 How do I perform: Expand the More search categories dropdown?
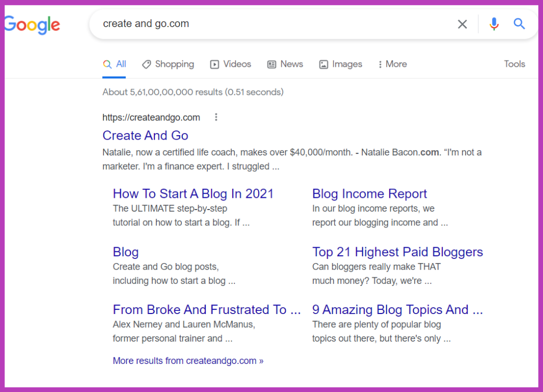point(392,64)
